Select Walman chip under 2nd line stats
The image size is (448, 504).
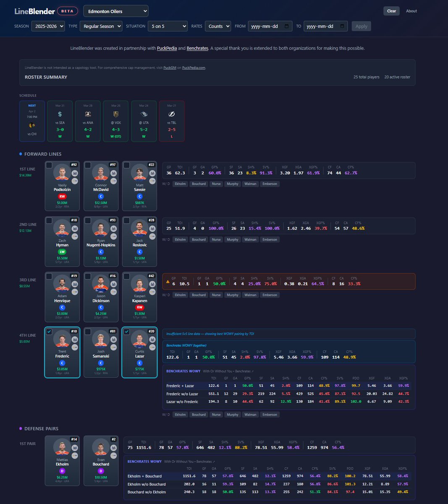point(250,239)
